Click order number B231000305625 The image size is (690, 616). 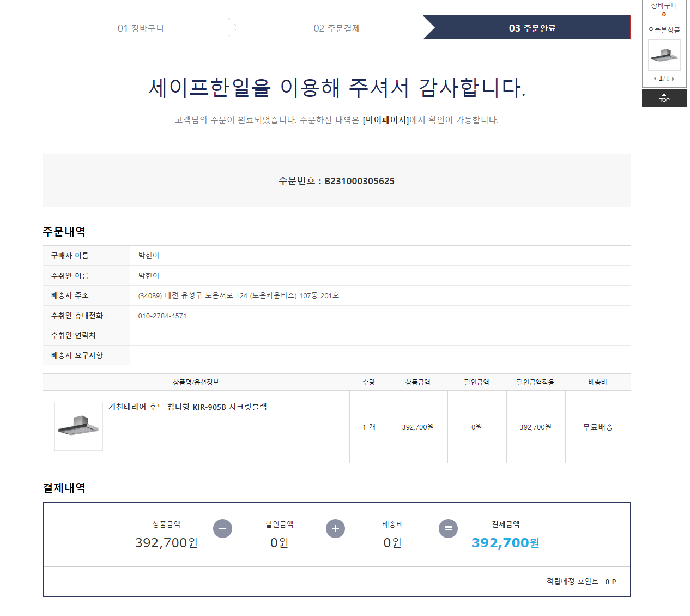point(360,181)
